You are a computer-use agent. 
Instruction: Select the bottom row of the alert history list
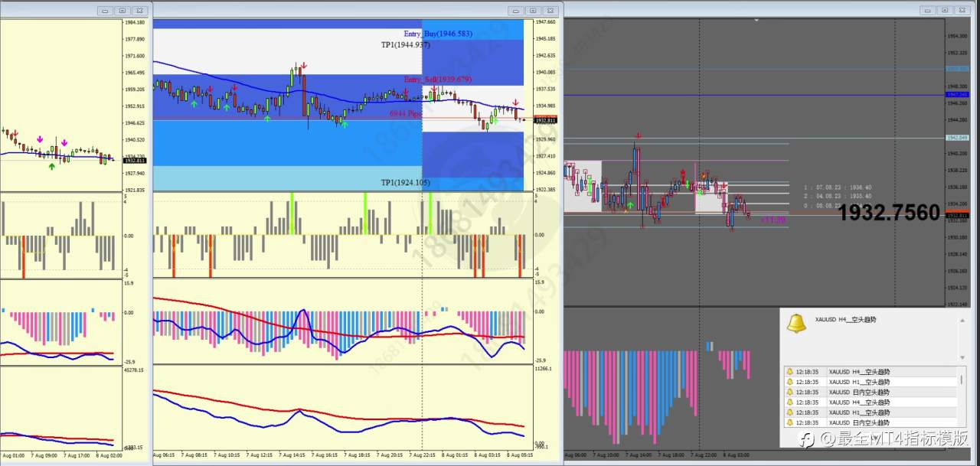point(871,422)
